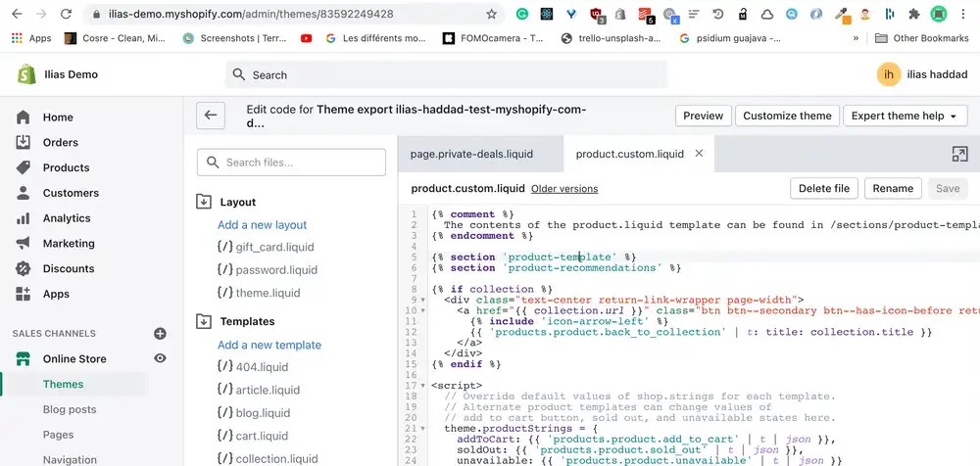Fold the if collection block at line 8
Screen dimensions: 980x466
tap(422, 290)
